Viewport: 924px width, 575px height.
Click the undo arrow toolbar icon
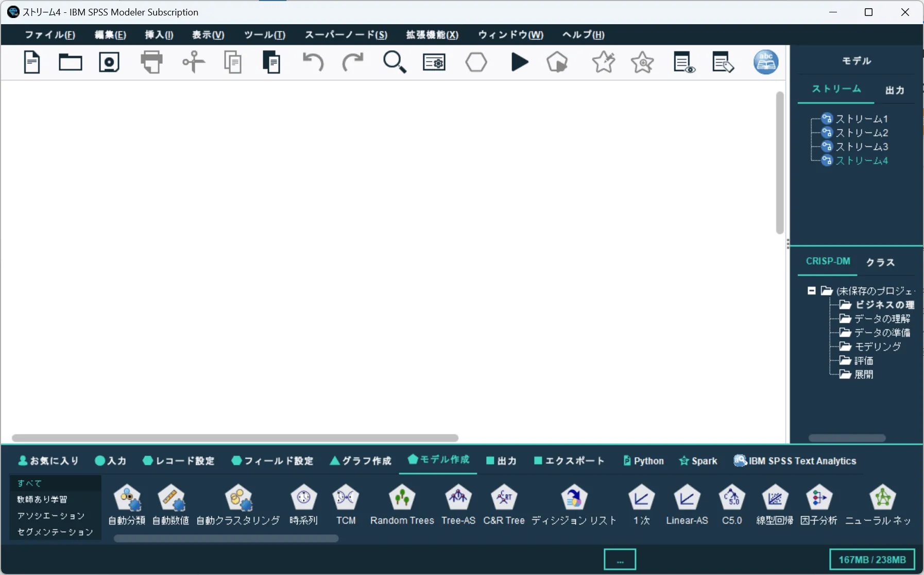click(313, 62)
